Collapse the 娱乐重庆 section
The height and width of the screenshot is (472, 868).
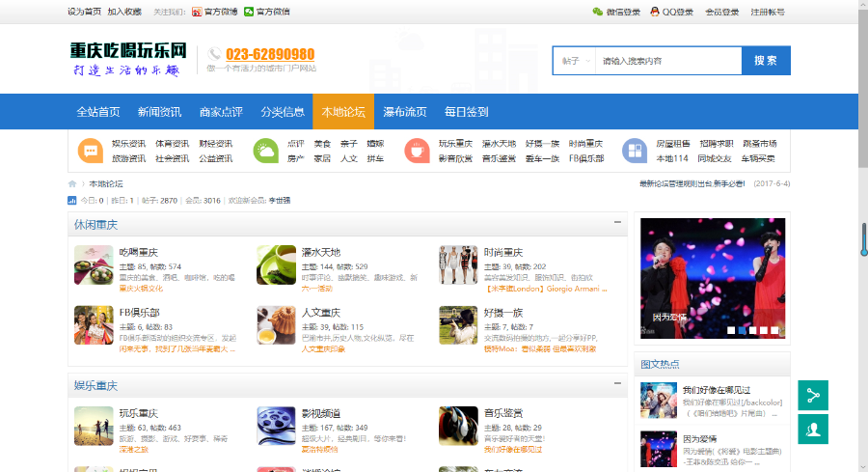(x=617, y=383)
